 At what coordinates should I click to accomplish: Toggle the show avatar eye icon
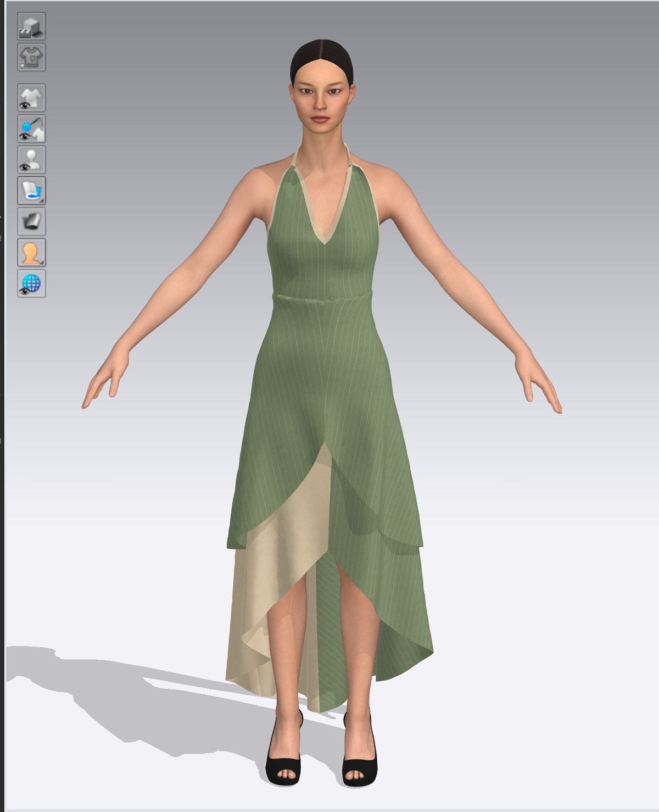pos(31,160)
